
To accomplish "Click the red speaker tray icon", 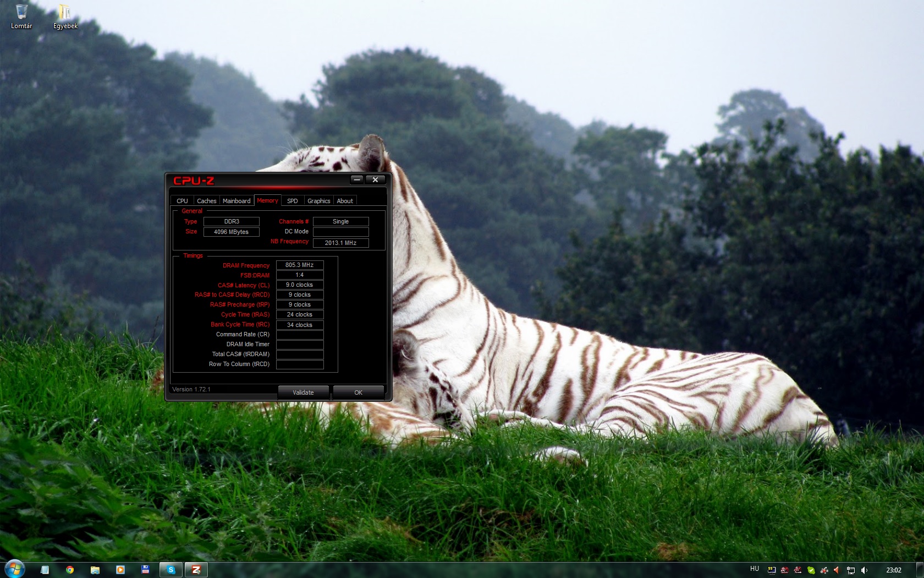I will 837,570.
